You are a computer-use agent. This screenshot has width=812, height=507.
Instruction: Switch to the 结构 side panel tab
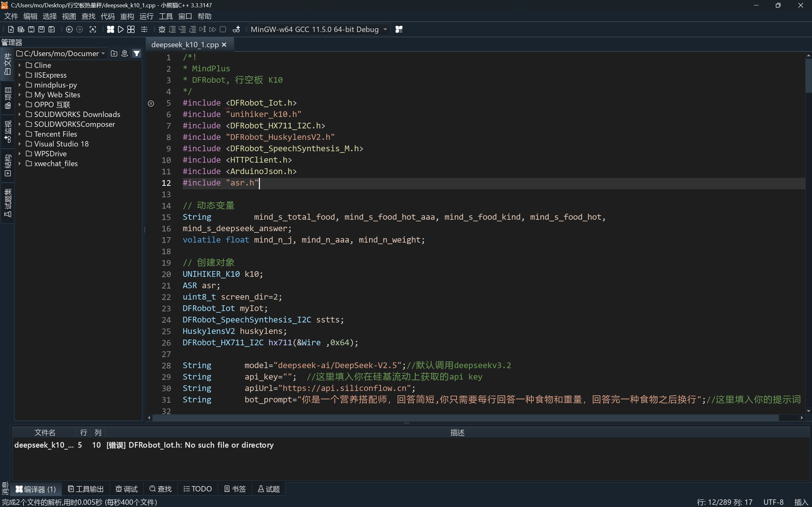(7, 166)
